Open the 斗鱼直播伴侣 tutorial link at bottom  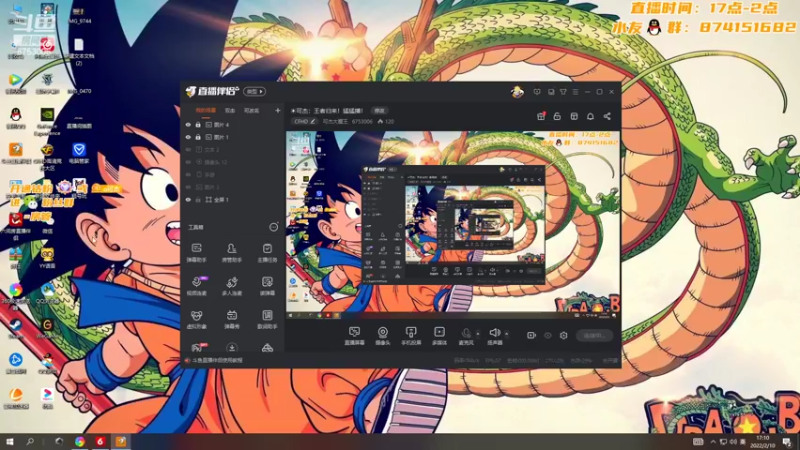tap(217, 360)
